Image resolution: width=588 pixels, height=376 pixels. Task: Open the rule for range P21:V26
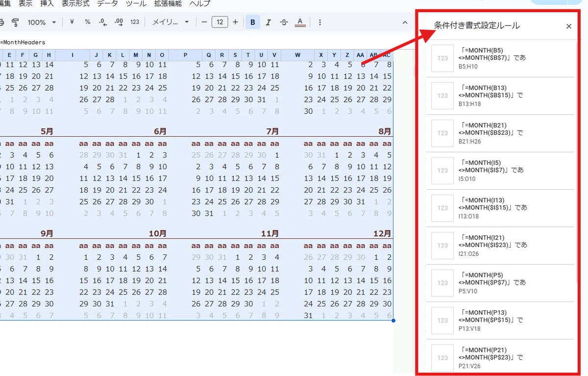pyautogui.click(x=500, y=357)
